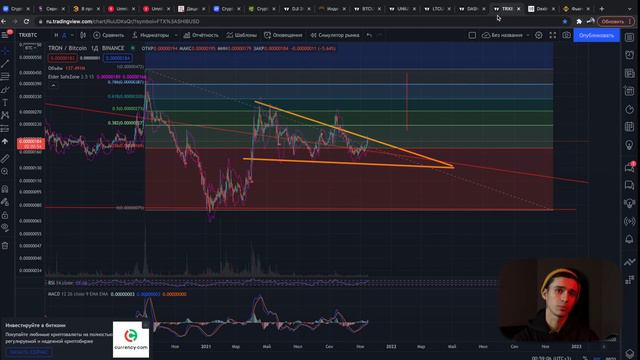Open a new browser tab

602,9
